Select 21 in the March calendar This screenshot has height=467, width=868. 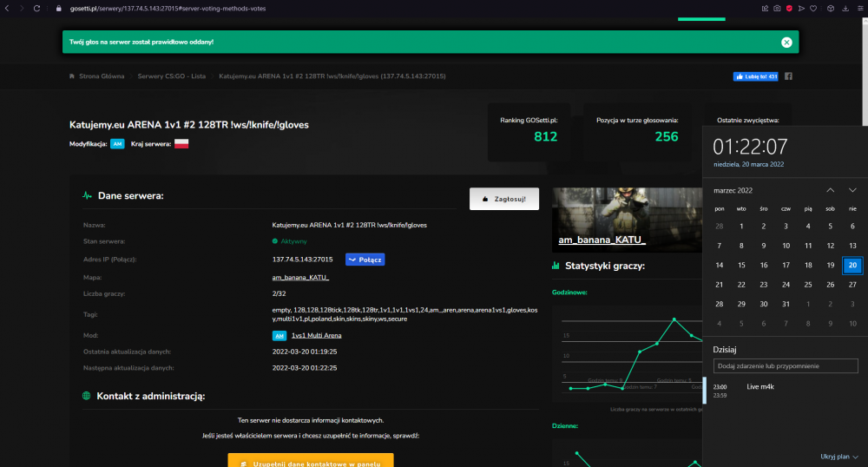point(719,285)
